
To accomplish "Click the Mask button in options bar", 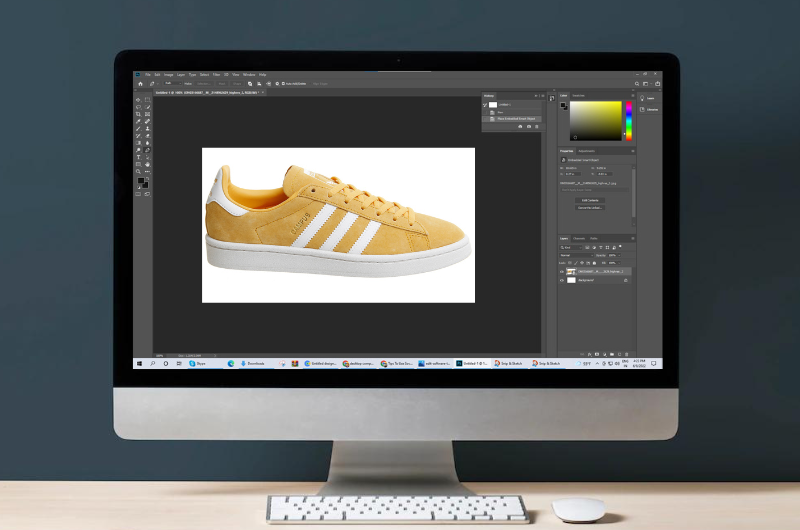I will point(222,84).
